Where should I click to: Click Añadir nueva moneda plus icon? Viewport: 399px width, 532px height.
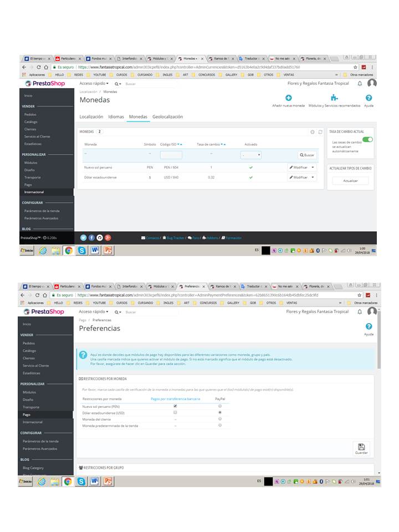tap(288, 98)
